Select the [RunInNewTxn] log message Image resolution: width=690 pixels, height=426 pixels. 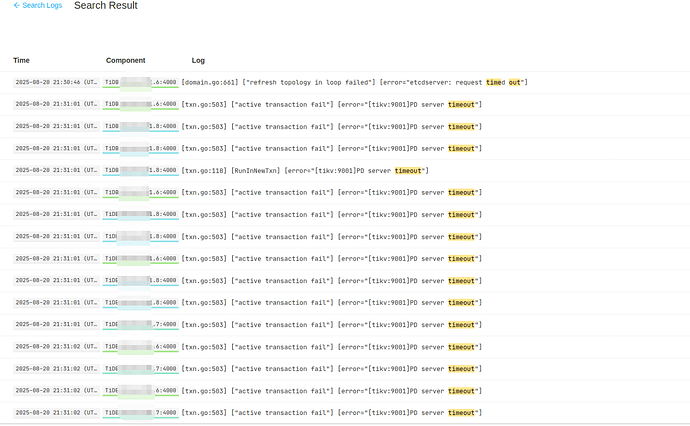coord(255,170)
